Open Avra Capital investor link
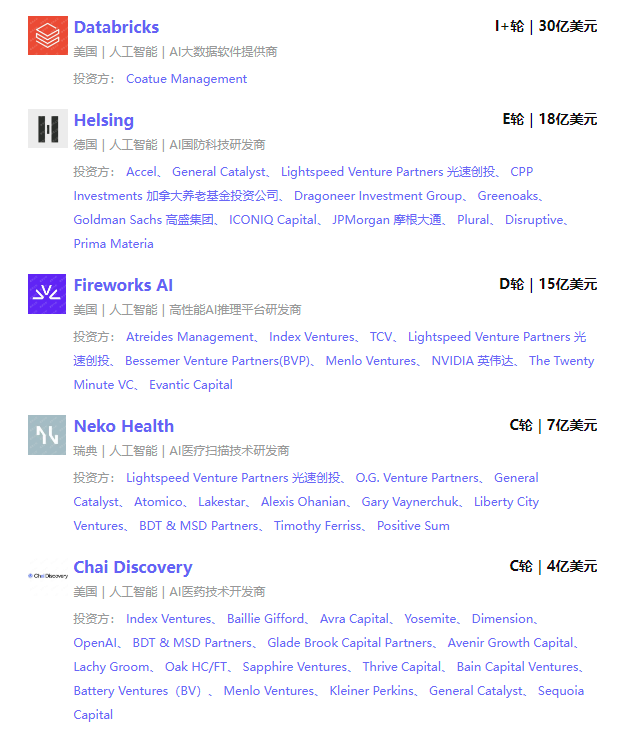This screenshot has width=641, height=736. (x=354, y=619)
